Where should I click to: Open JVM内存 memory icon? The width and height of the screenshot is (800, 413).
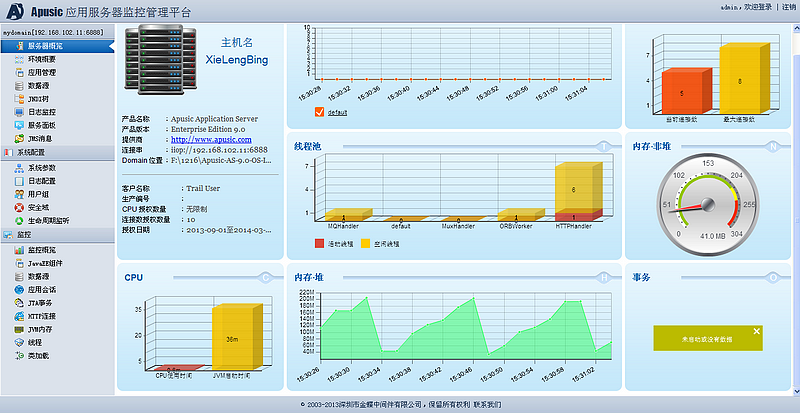click(x=19, y=329)
